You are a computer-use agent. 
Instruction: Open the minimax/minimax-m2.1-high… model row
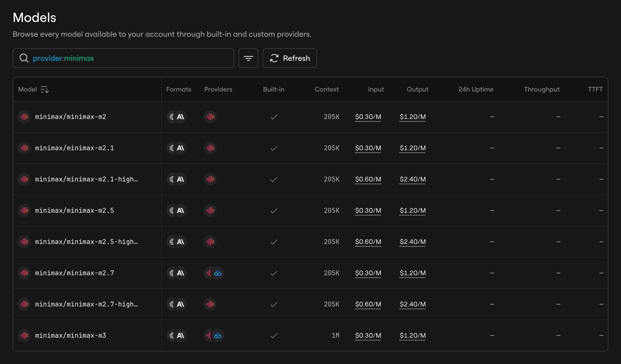[310, 179]
